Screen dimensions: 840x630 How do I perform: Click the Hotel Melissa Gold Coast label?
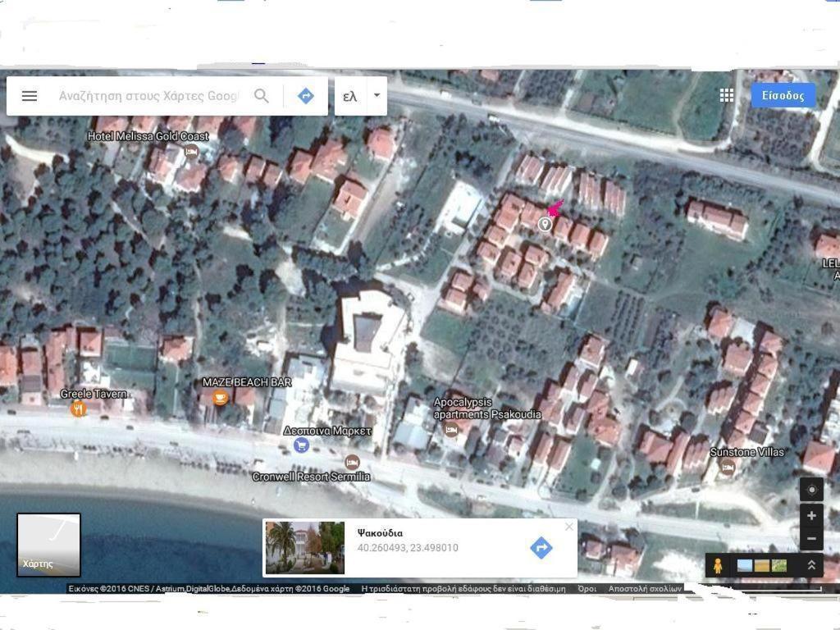click(x=148, y=136)
